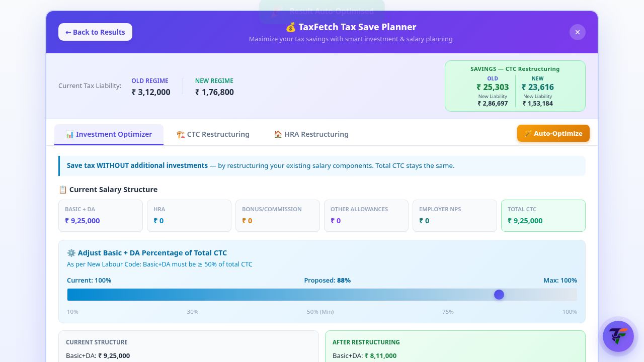Image resolution: width=644 pixels, height=362 pixels.
Task: Click the Current: 100% label
Action: point(89,281)
